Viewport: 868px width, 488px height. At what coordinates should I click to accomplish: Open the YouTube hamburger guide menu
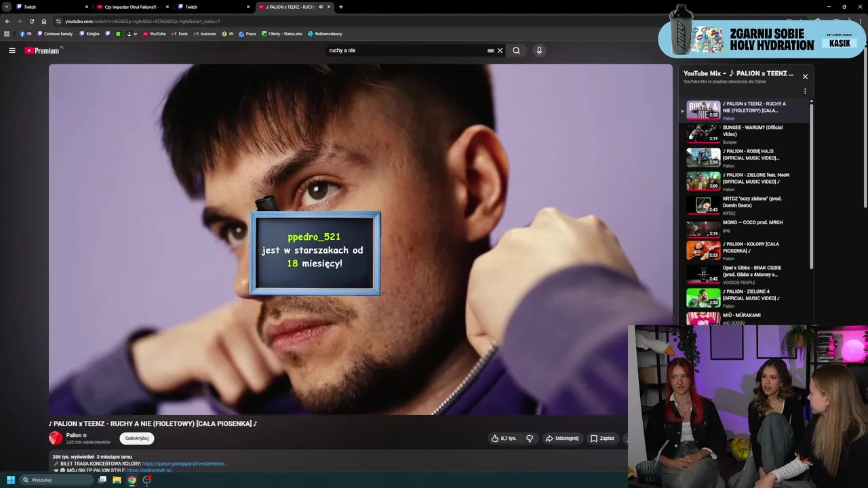tap(12, 50)
